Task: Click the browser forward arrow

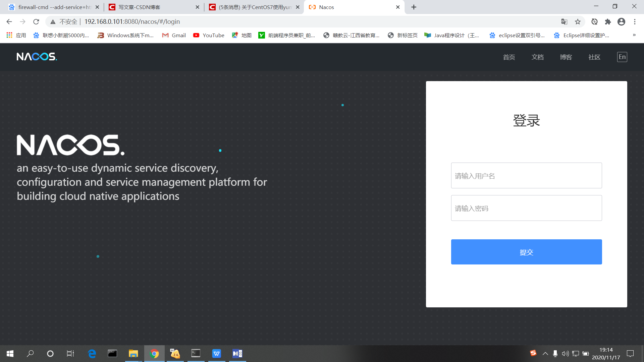Action: coord(22,22)
